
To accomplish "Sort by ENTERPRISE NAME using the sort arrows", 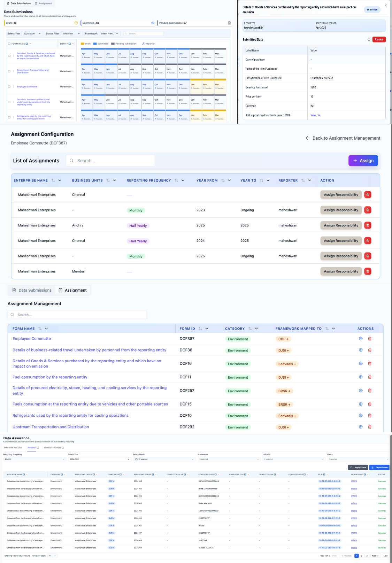I will [53, 180].
